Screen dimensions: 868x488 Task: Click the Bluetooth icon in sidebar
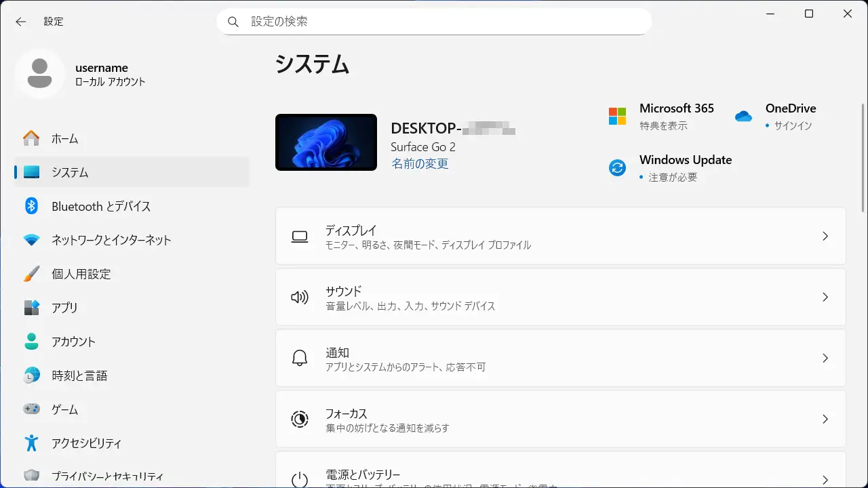click(31, 206)
